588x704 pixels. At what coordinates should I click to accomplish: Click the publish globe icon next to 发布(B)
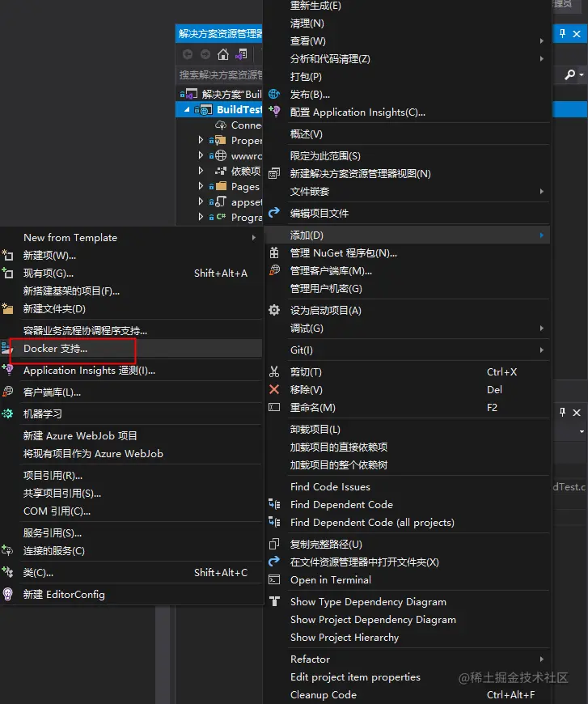(274, 95)
